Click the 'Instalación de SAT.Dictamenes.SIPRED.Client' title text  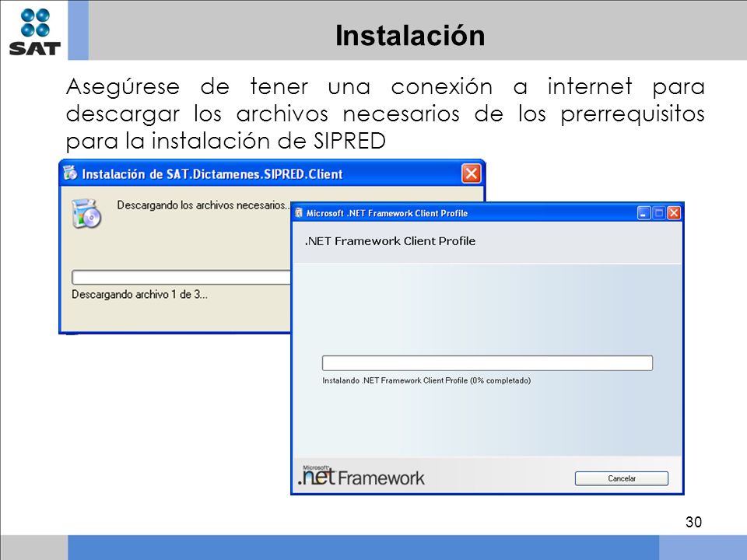tap(212, 173)
